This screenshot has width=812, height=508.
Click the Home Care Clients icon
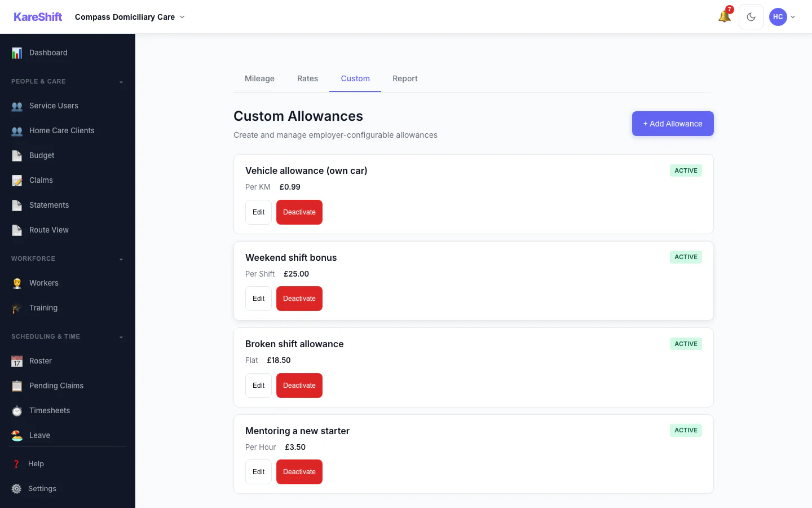(17, 131)
